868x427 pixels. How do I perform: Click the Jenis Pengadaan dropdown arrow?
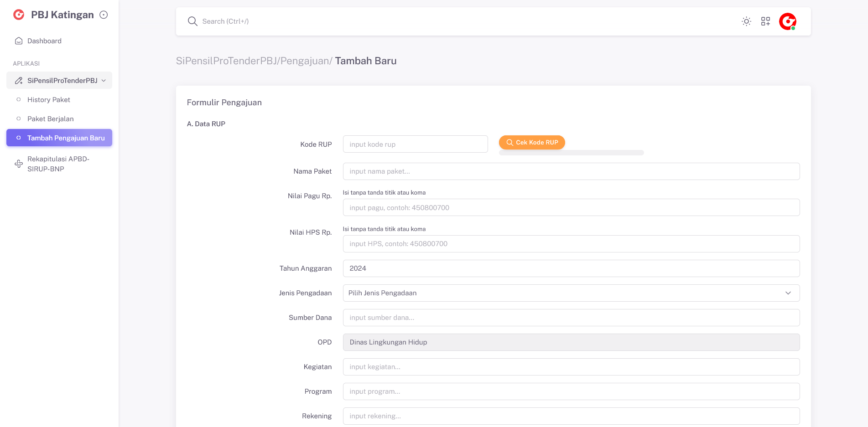(788, 293)
